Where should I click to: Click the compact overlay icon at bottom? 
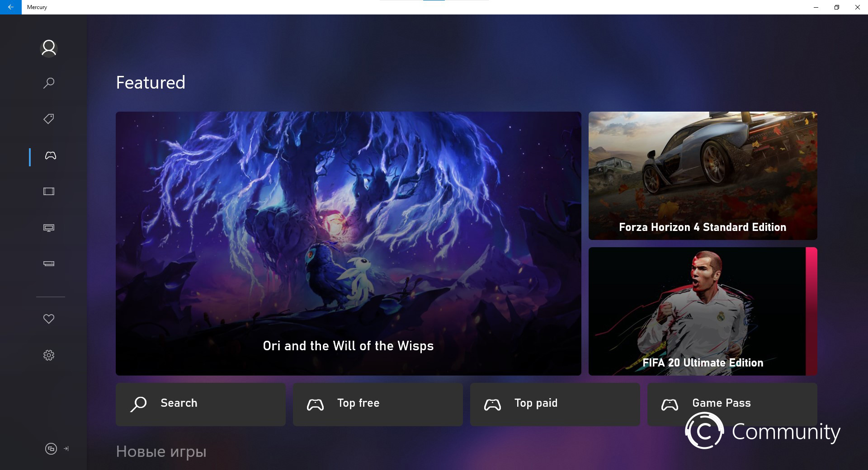coord(50,449)
